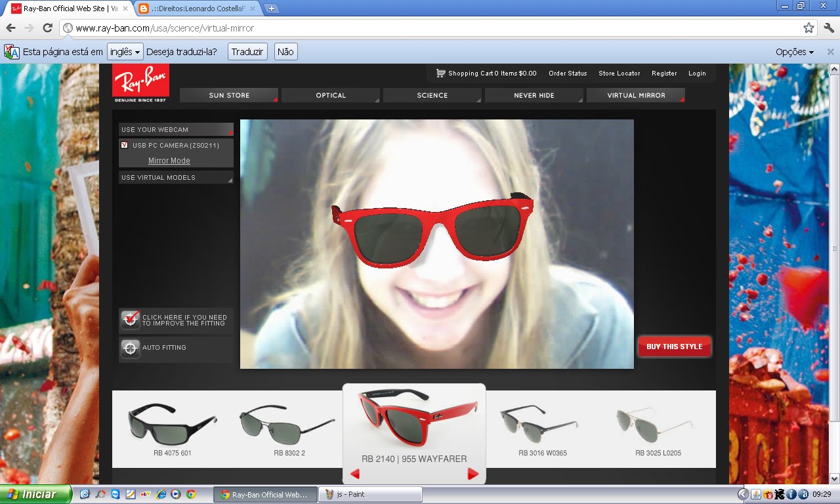840x504 pixels.
Task: Open Science menu
Action: coord(432,95)
